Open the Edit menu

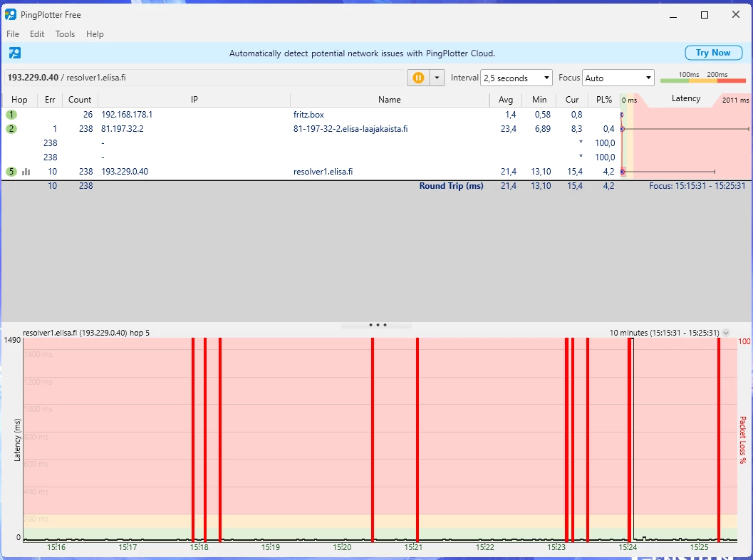(37, 34)
